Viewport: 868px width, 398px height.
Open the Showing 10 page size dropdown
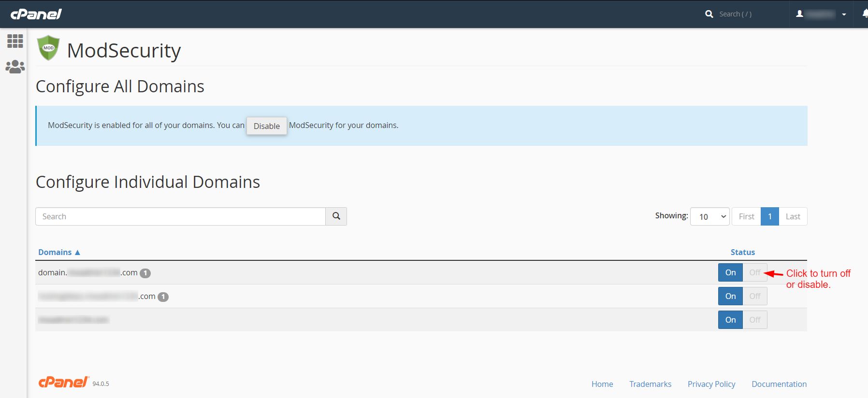coord(710,216)
